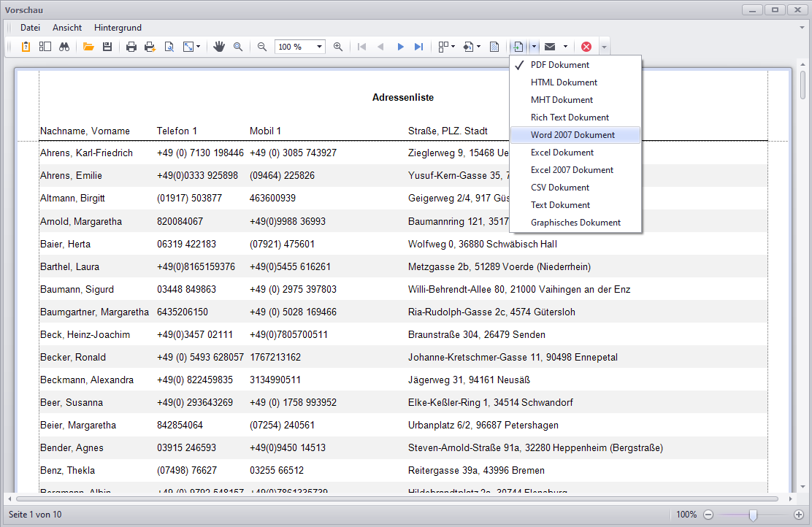Open the Hintergrund menu
The width and height of the screenshot is (812, 527).
[x=118, y=28]
